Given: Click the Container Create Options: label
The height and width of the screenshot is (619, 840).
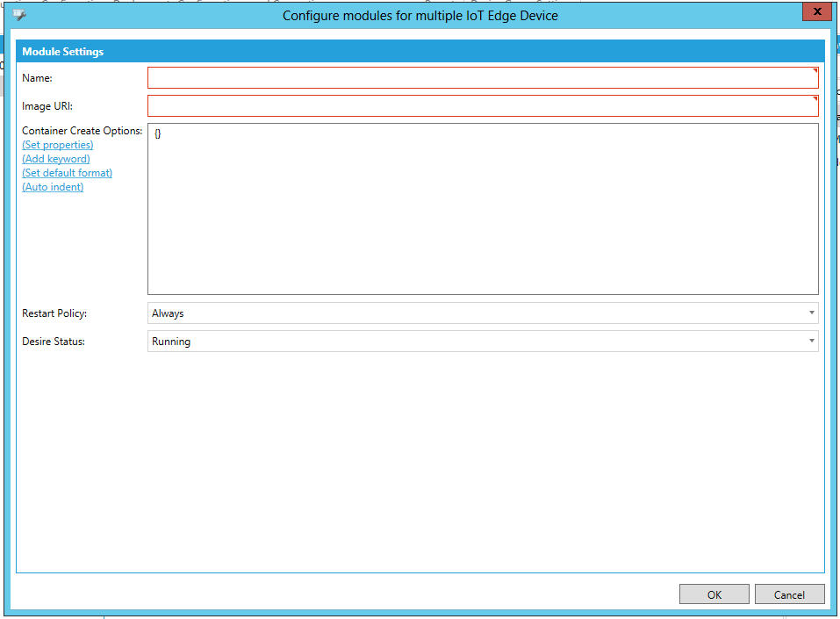Looking at the screenshot, I should (82, 131).
